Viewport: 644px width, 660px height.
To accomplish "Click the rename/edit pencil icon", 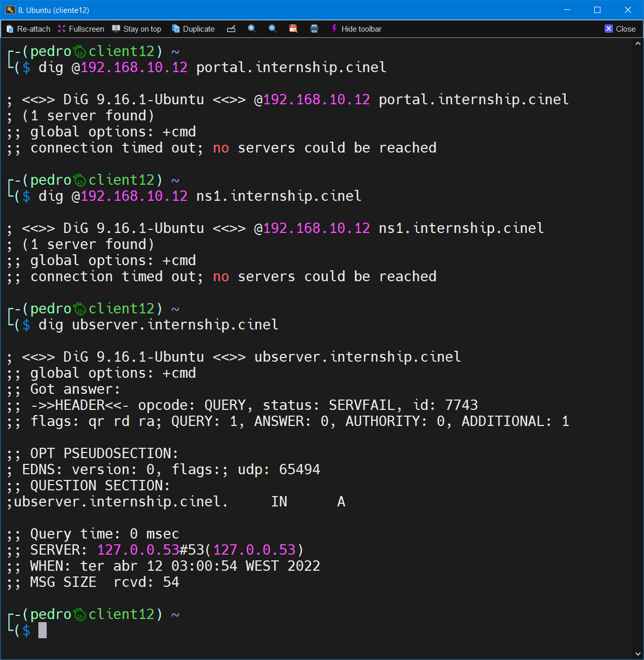I will click(231, 29).
